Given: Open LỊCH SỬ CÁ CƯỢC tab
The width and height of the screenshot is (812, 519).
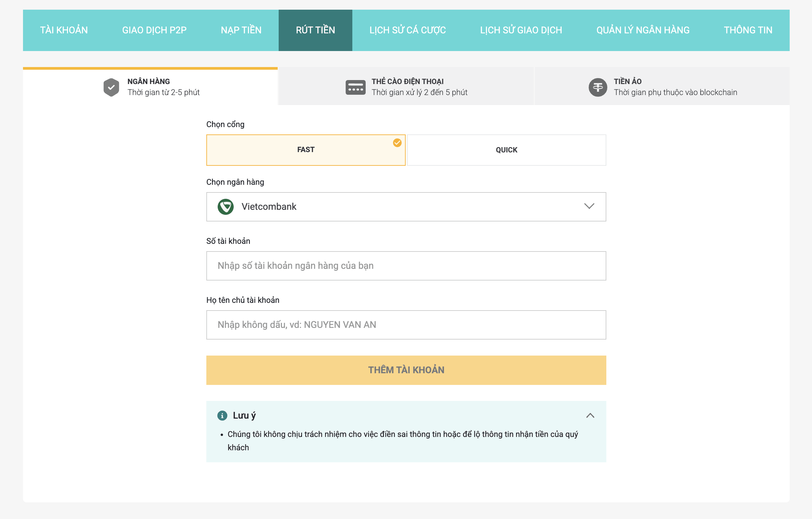Looking at the screenshot, I should click(407, 30).
